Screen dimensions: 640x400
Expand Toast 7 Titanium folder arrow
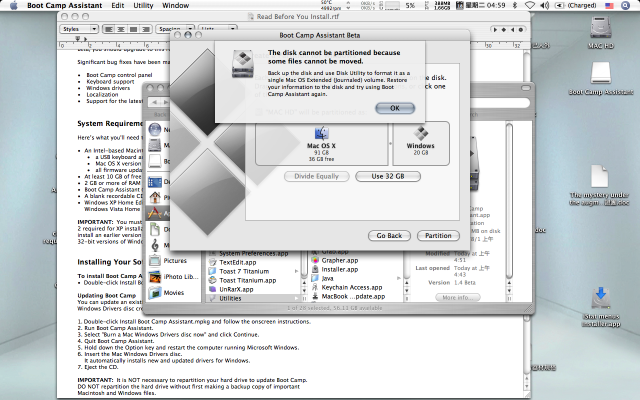[296, 271]
